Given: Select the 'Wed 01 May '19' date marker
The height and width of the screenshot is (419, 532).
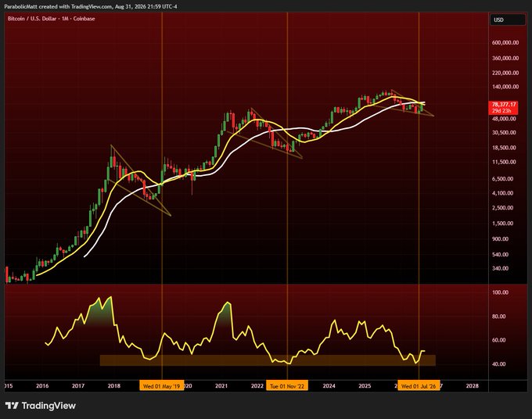Looking at the screenshot, I should [x=161, y=386].
